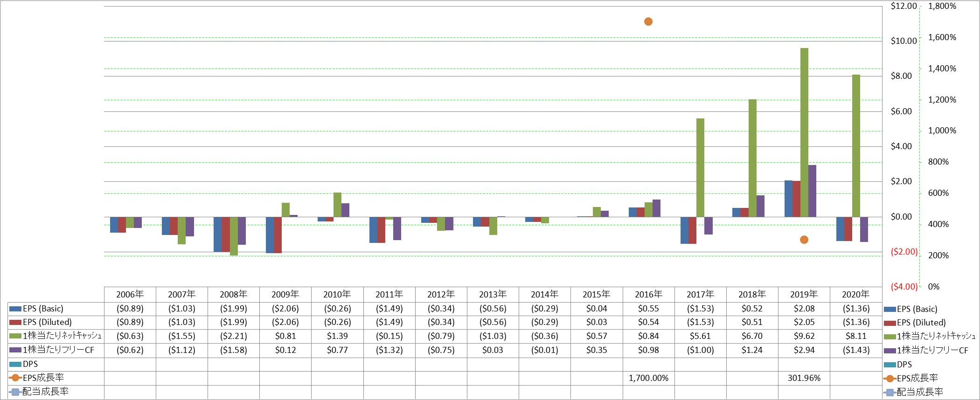Click the $10.00 dollar axis label
This screenshot has height=400, width=980.
tap(904, 41)
